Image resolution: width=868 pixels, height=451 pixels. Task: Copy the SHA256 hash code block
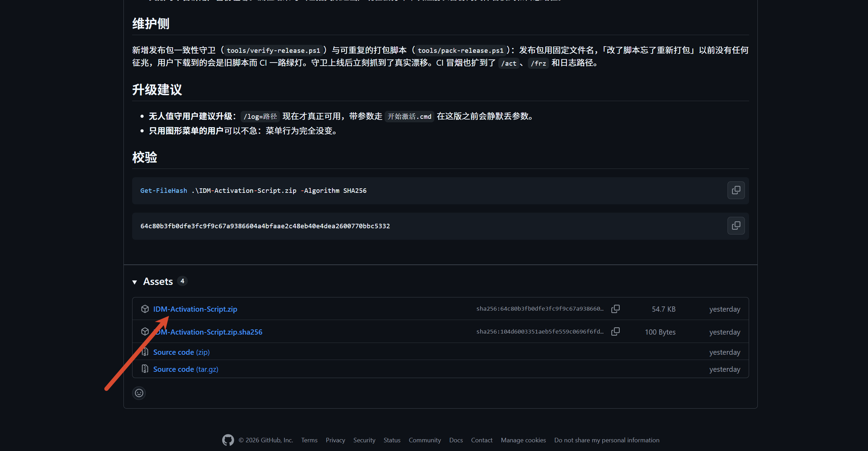pyautogui.click(x=736, y=225)
